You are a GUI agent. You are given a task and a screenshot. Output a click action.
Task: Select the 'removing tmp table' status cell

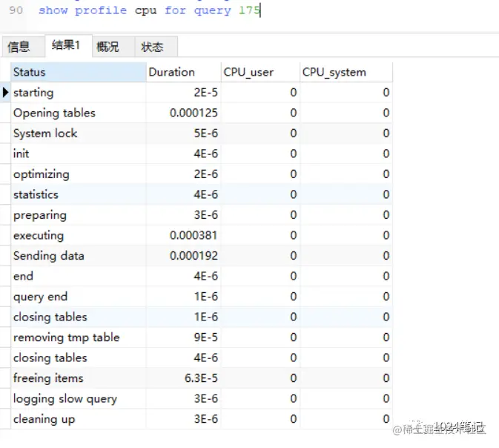coord(79,337)
